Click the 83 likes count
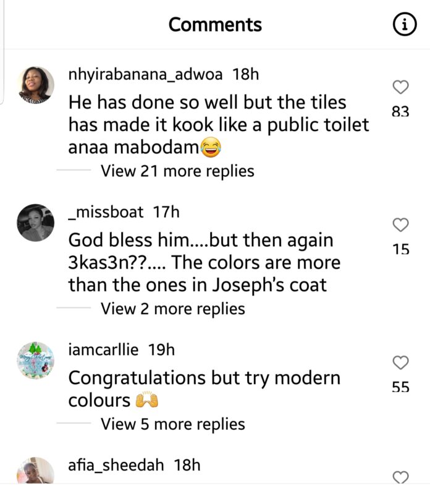Screen dimensions: 430x504 point(401,112)
